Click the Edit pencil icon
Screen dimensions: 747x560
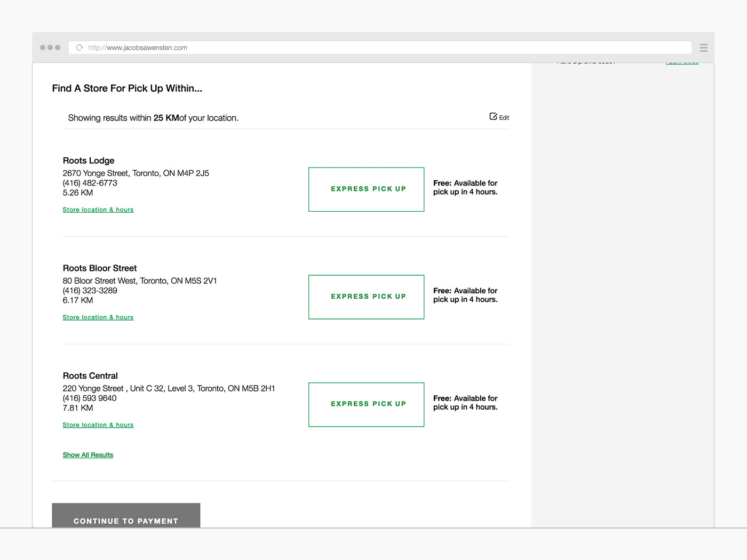494,116
